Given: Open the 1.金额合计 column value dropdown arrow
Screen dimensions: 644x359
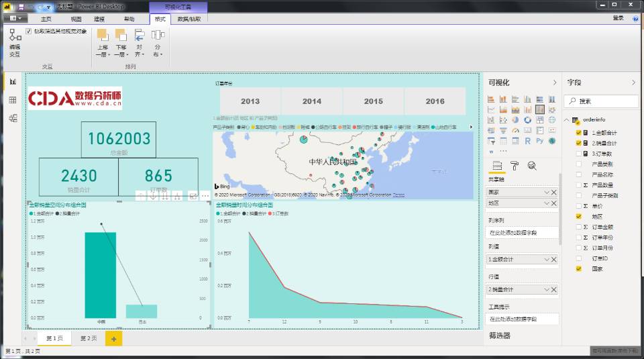Looking at the screenshot, I should 546,259.
